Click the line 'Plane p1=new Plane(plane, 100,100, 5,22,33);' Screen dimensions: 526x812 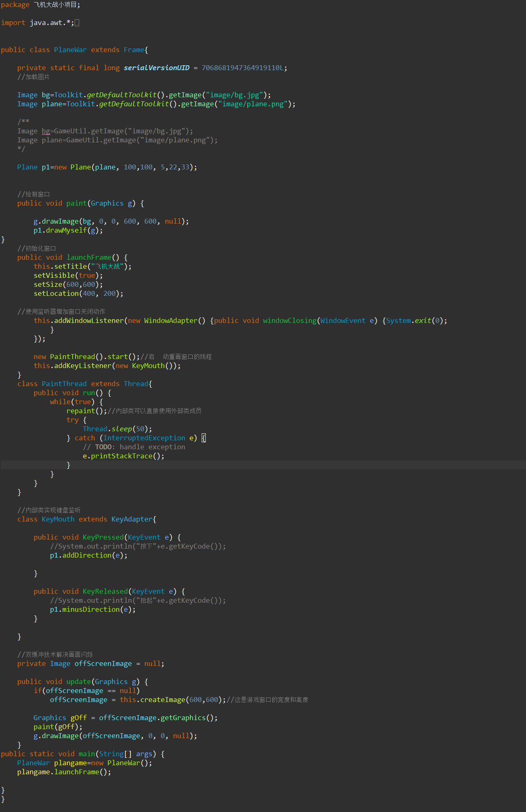tap(107, 167)
